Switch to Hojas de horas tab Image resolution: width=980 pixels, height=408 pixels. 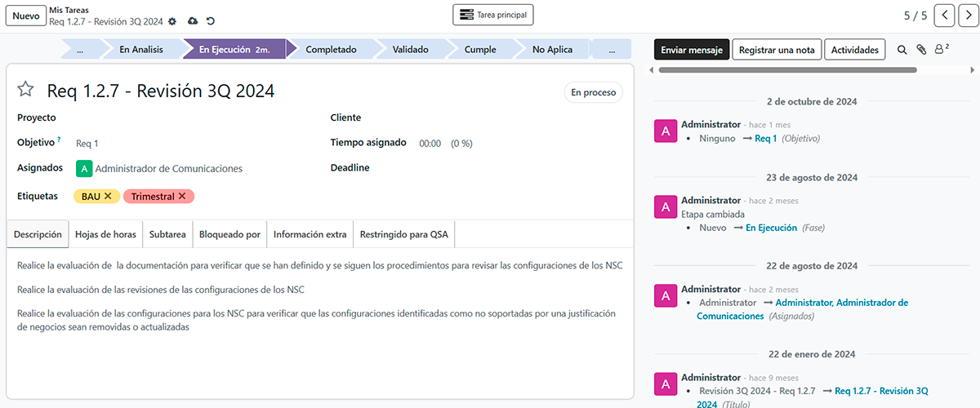[105, 234]
